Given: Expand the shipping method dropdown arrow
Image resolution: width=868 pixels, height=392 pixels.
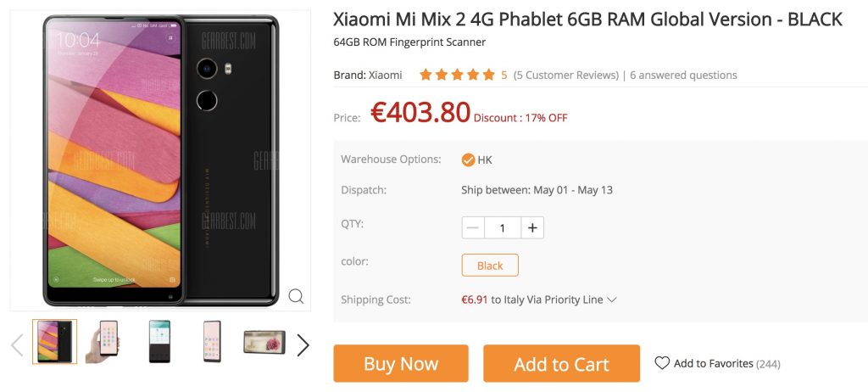Looking at the screenshot, I should [612, 300].
